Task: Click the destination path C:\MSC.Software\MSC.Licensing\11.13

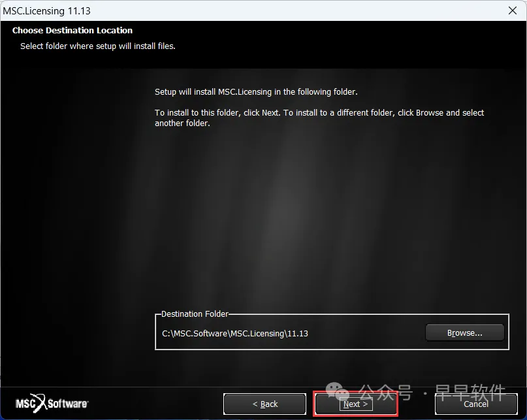Action: click(x=235, y=334)
